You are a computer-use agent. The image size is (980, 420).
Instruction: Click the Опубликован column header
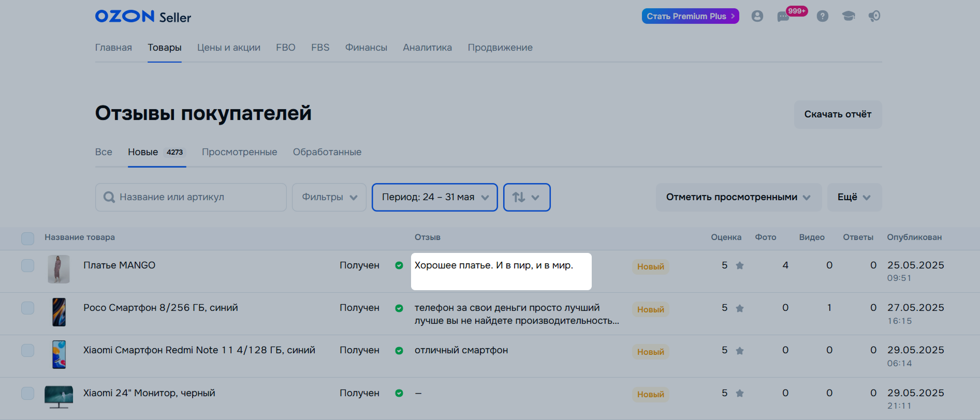click(914, 237)
